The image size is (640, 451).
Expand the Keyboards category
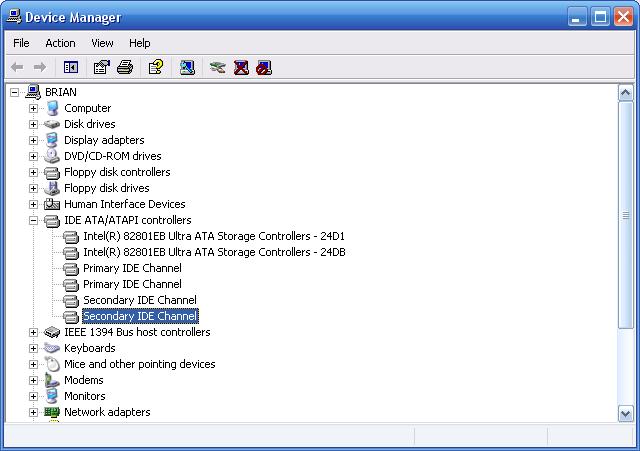click(x=33, y=348)
